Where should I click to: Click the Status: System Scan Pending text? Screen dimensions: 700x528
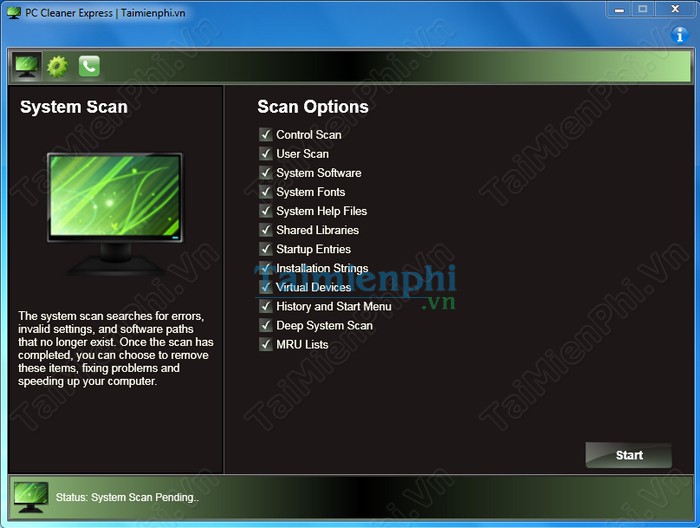[x=127, y=497]
